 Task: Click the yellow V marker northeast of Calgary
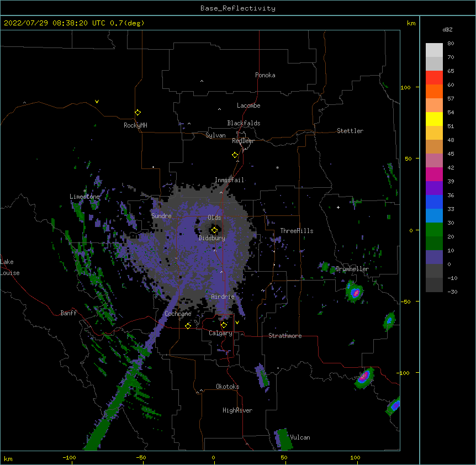tap(237, 323)
